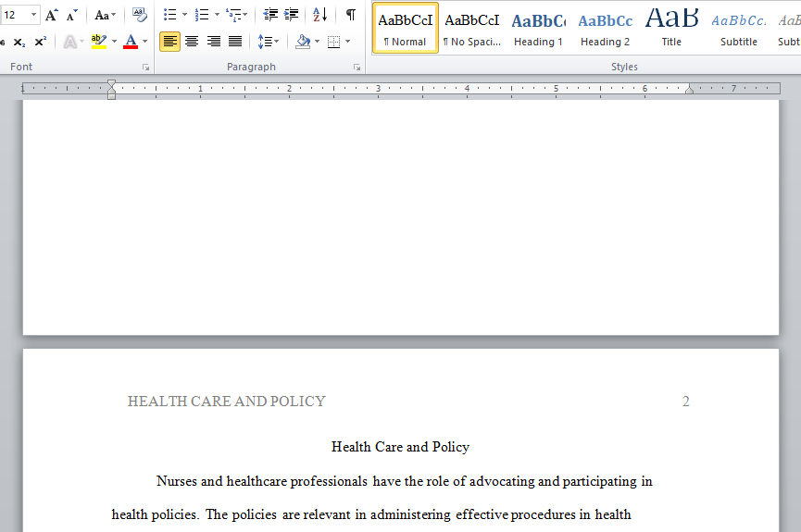Apply the Normal style
Image resolution: width=801 pixels, height=532 pixels.
click(405, 28)
